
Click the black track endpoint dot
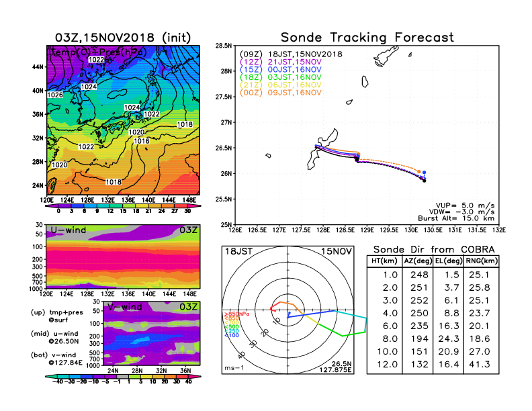point(424,181)
